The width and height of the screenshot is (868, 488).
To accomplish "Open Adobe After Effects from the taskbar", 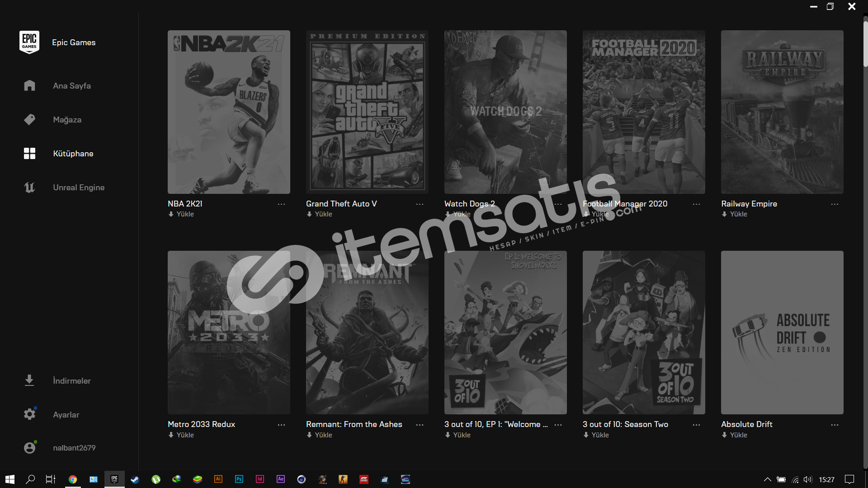I will [x=281, y=479].
